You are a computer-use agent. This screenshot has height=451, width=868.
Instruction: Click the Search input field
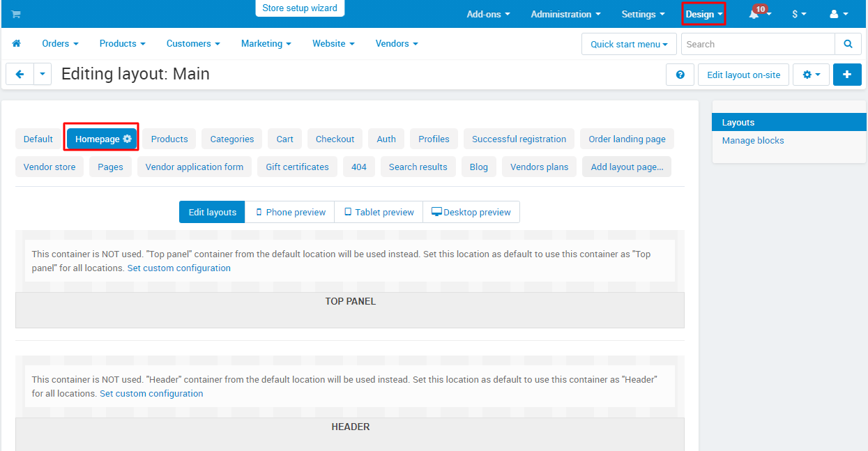pyautogui.click(x=758, y=44)
